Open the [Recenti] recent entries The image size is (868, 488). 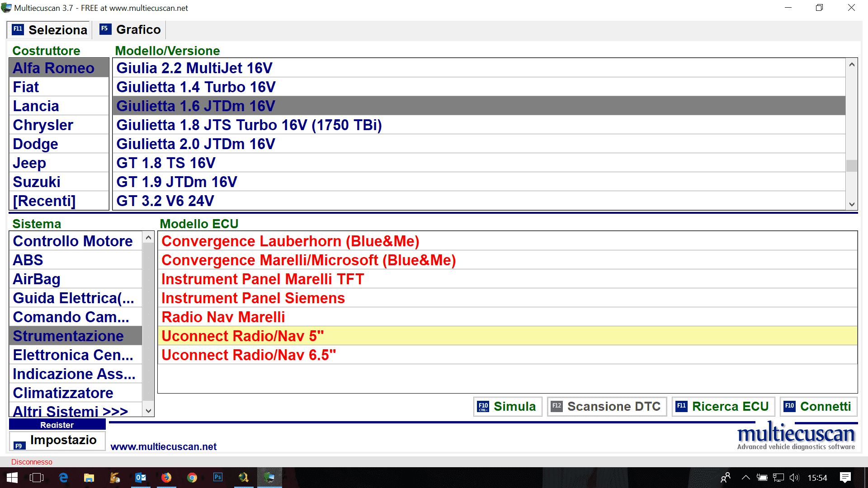pos(59,201)
